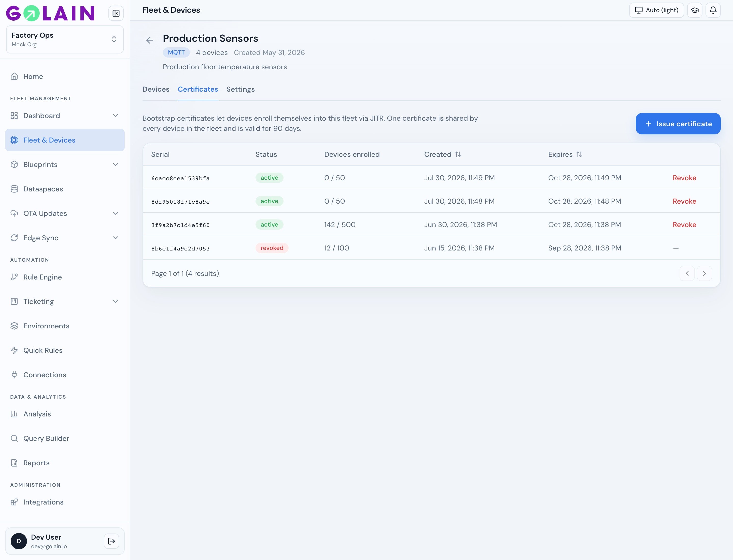Click the Issue certificate button
Viewport: 733px width, 560px height.
[678, 124]
